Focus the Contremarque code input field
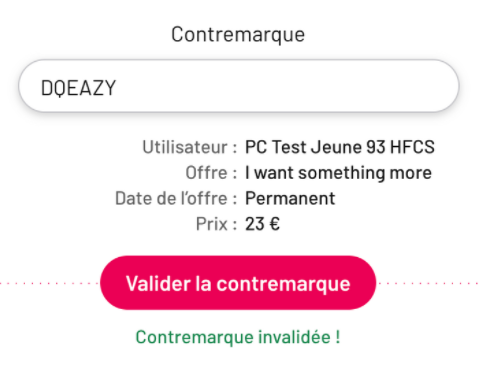Screen dimensions: 480x371 point(239,86)
